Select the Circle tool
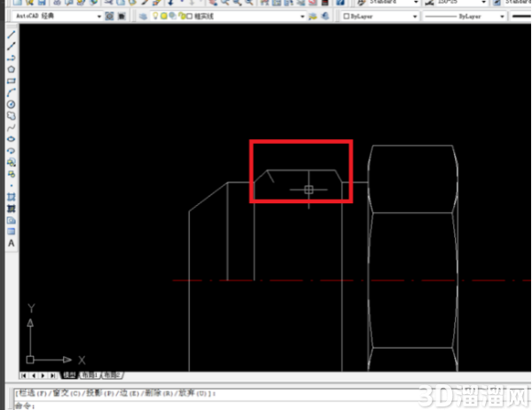Viewport: 532px width, 410px height. click(12, 105)
